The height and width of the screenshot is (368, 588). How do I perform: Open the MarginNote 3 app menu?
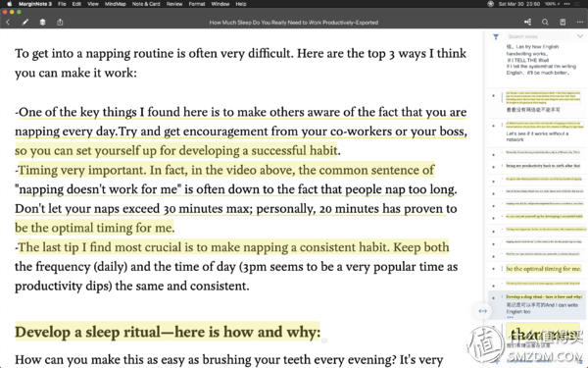[35, 4]
